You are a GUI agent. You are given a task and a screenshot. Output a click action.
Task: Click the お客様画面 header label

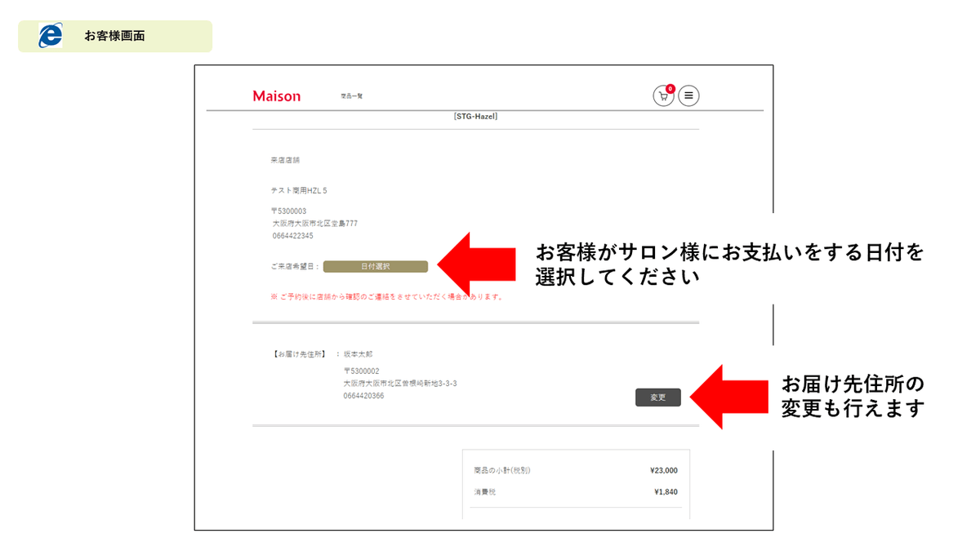click(115, 36)
